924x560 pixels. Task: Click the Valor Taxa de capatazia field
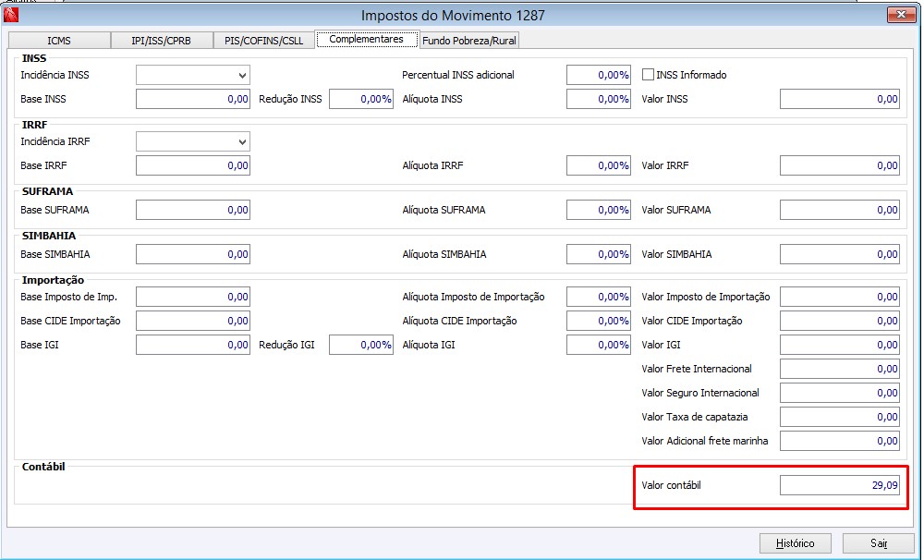(840, 418)
